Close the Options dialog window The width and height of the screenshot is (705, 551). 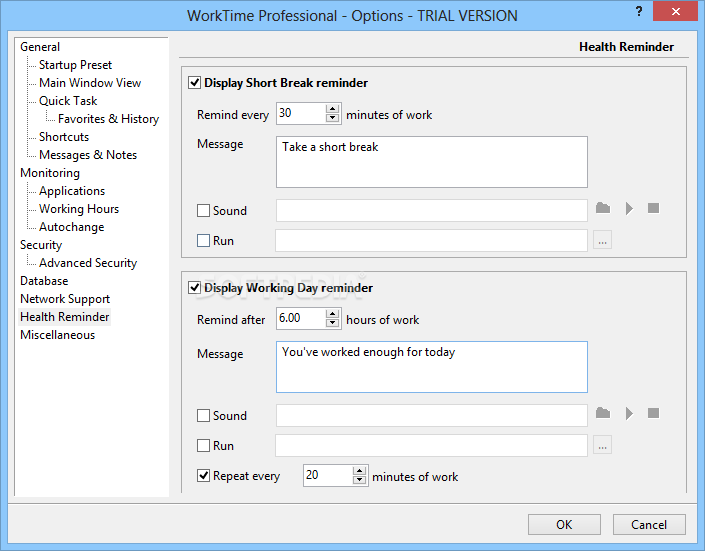pyautogui.click(x=675, y=12)
